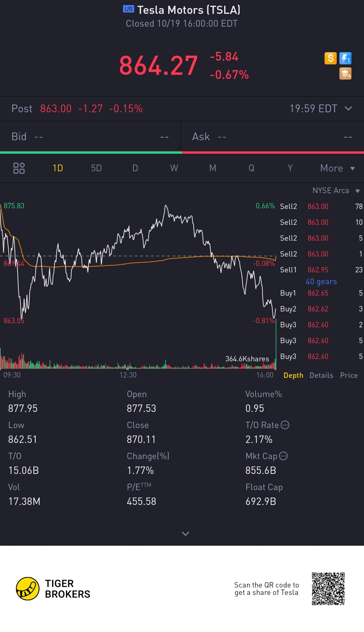
Task: Tap the Bid quote field
Action: [90, 137]
